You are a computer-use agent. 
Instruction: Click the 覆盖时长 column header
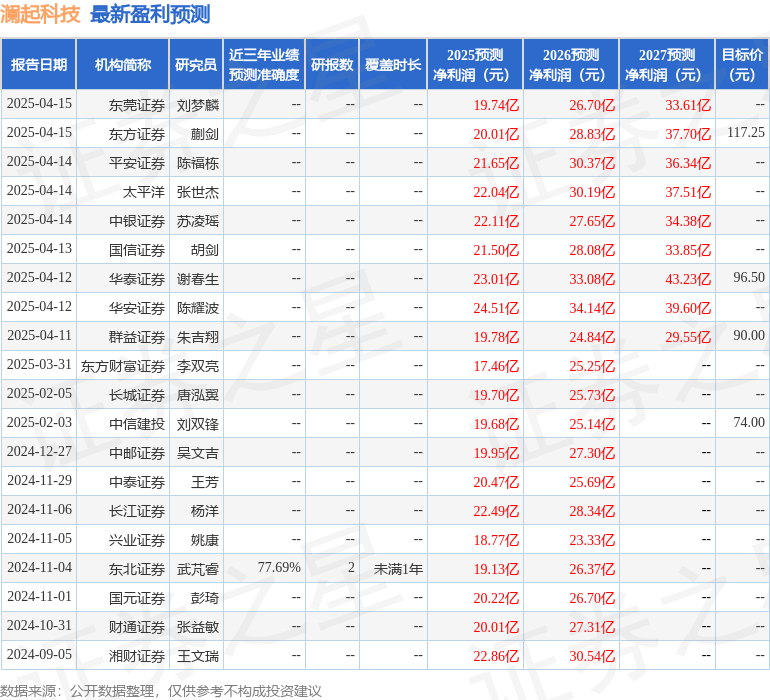[x=393, y=65]
